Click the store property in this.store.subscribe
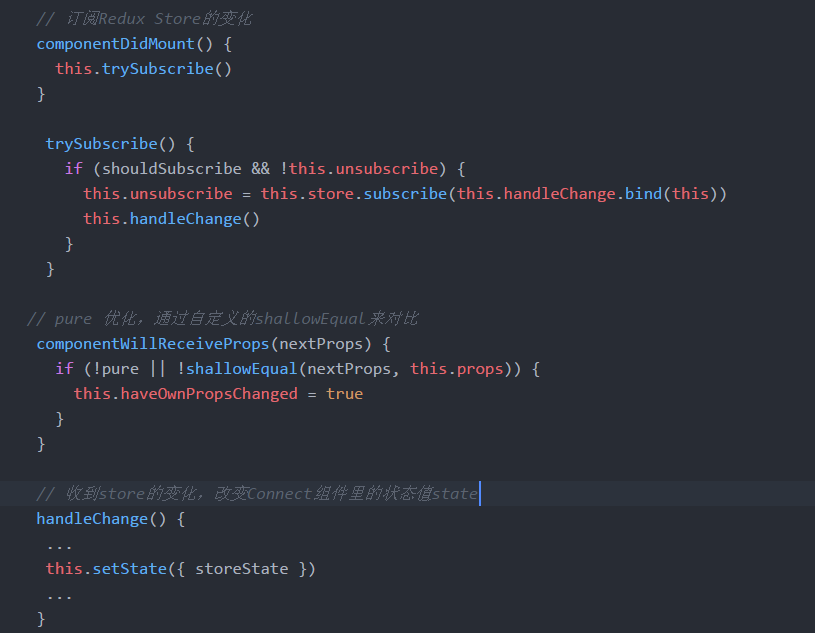The width and height of the screenshot is (815, 633). 335,194
